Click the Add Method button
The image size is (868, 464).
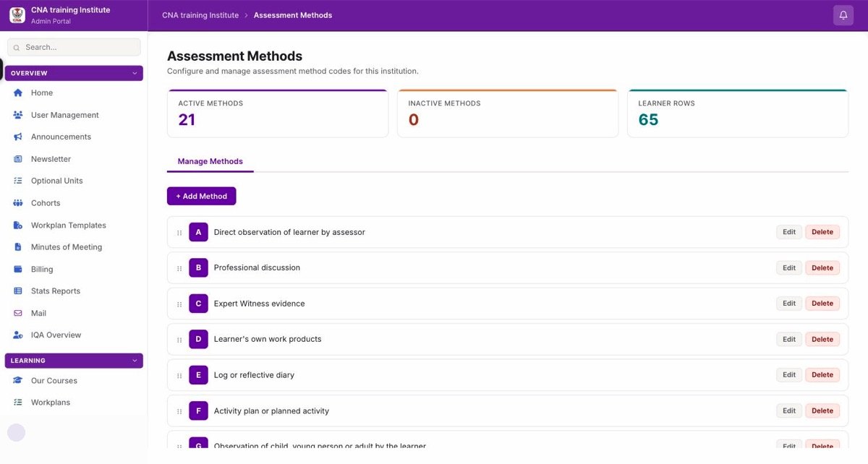tap(201, 196)
